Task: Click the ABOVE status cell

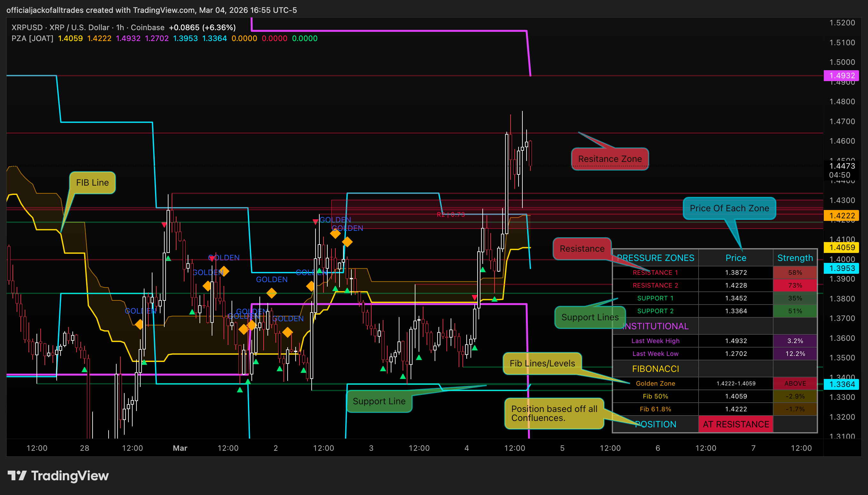Action: (x=795, y=383)
